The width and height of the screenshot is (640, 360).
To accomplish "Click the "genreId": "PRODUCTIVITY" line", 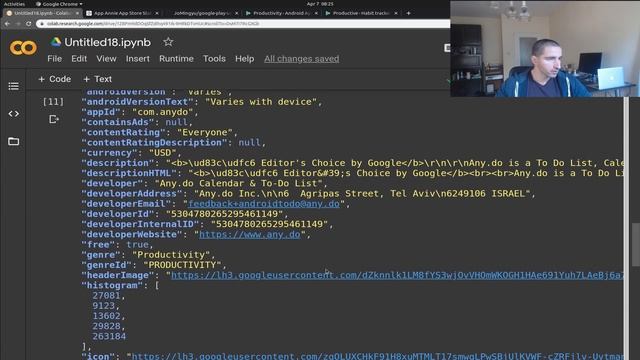I will coord(153,265).
